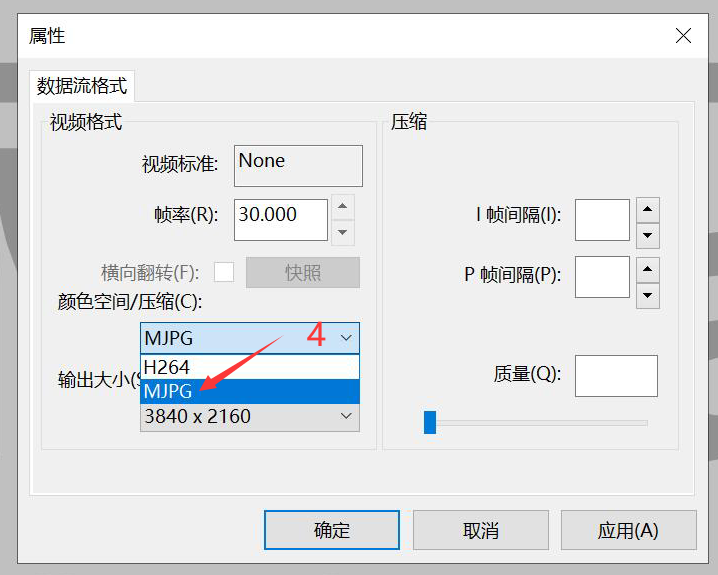718x575 pixels.
Task: Increase I 帧间隔 with the up arrow
Action: (647, 210)
